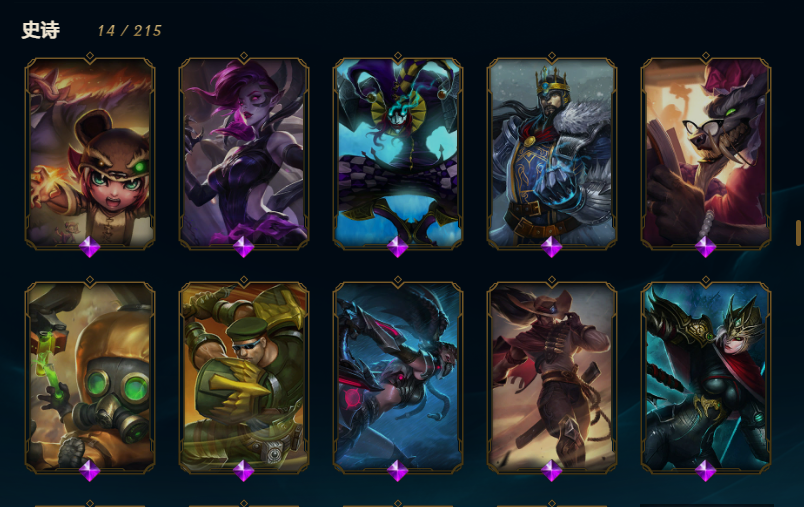Click the 史诗 epic category heading

pos(41,30)
